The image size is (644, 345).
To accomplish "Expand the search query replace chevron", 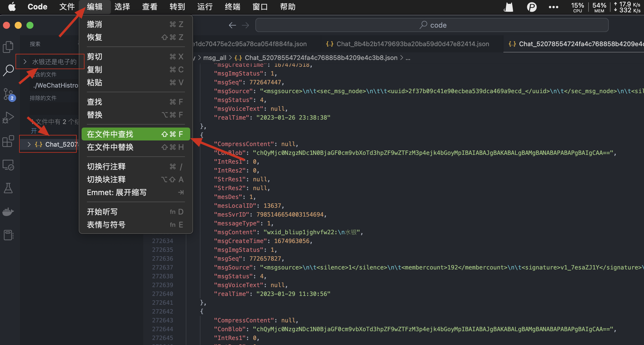I will pyautogui.click(x=25, y=62).
